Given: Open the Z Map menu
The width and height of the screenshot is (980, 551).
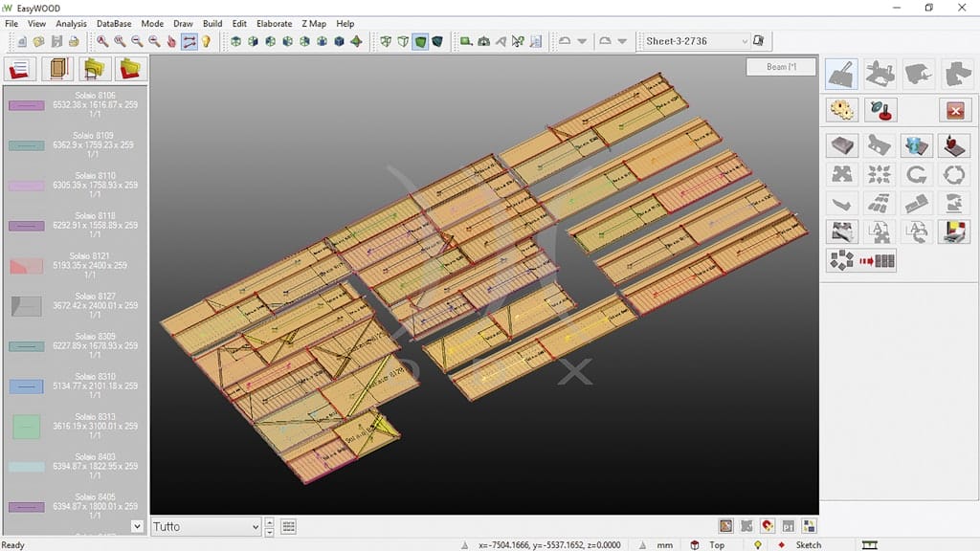Looking at the screenshot, I should tap(314, 23).
